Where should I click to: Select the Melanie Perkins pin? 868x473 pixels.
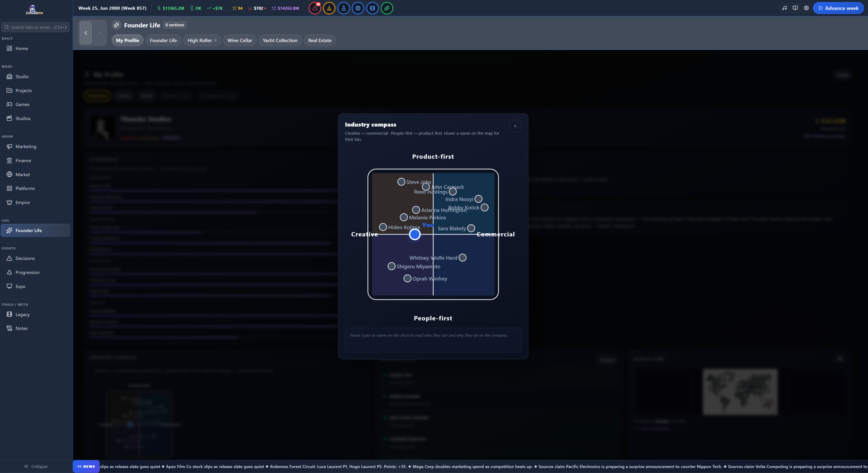click(404, 217)
